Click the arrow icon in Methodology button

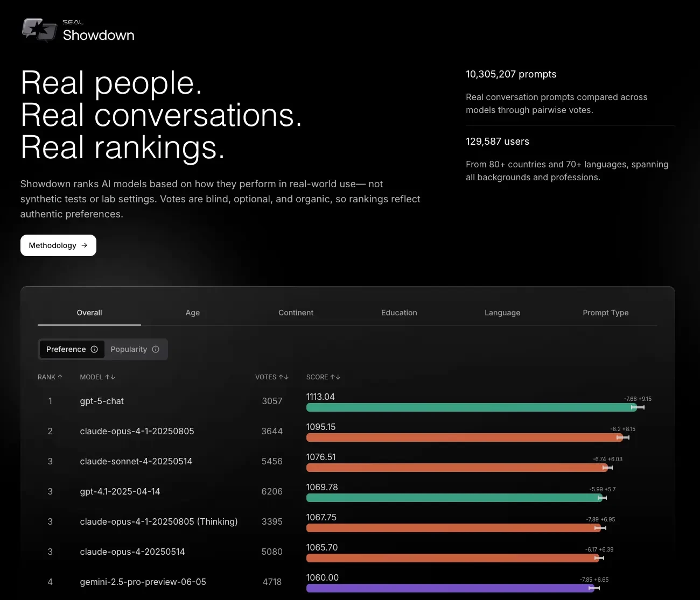pyautogui.click(x=84, y=245)
